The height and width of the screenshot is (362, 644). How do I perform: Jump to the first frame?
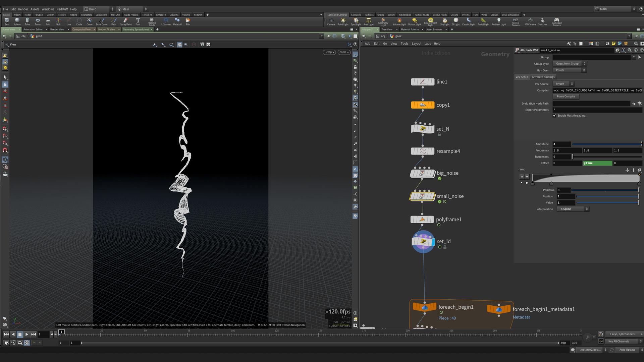click(x=6, y=334)
